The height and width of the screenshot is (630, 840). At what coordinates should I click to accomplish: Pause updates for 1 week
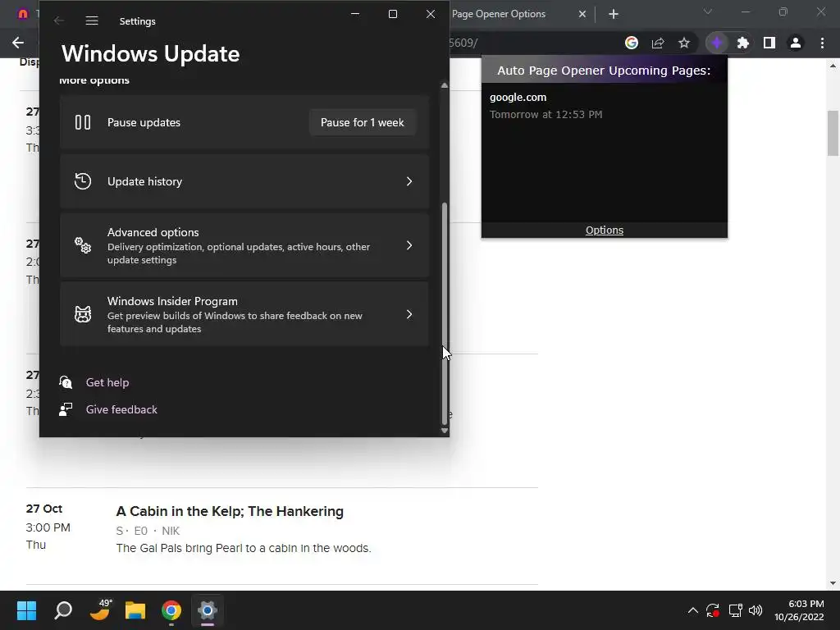point(362,122)
